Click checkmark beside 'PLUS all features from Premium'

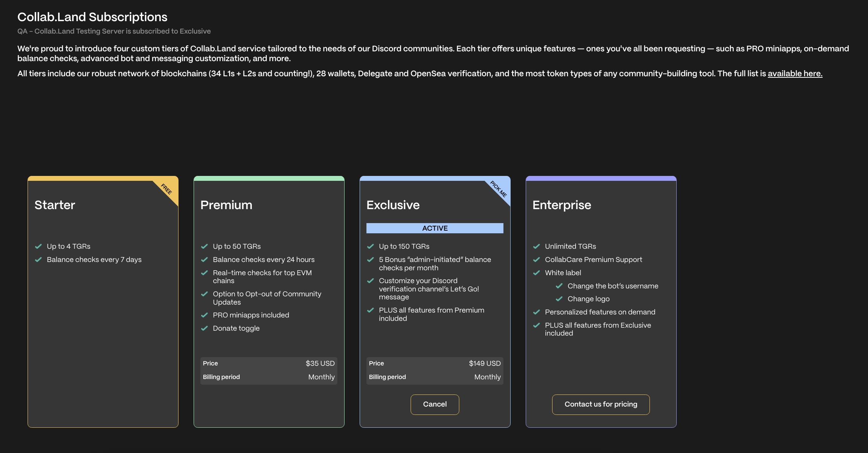(x=370, y=310)
